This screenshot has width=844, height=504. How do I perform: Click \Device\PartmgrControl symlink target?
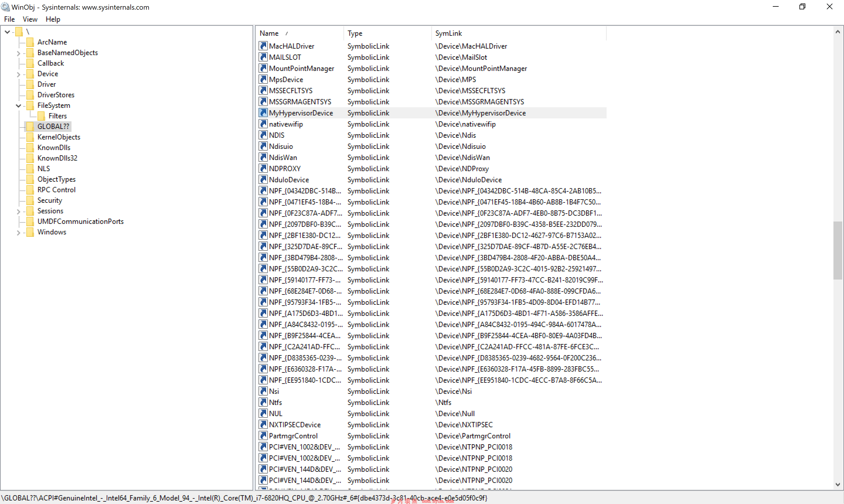coord(473,436)
